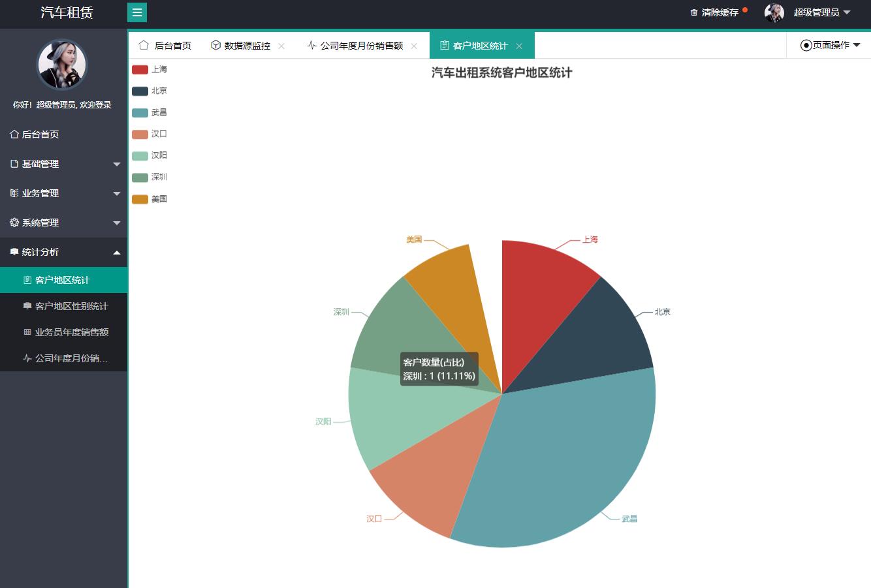Click the 汉阳 label beside the pie
This screenshot has width=871, height=588.
[323, 422]
